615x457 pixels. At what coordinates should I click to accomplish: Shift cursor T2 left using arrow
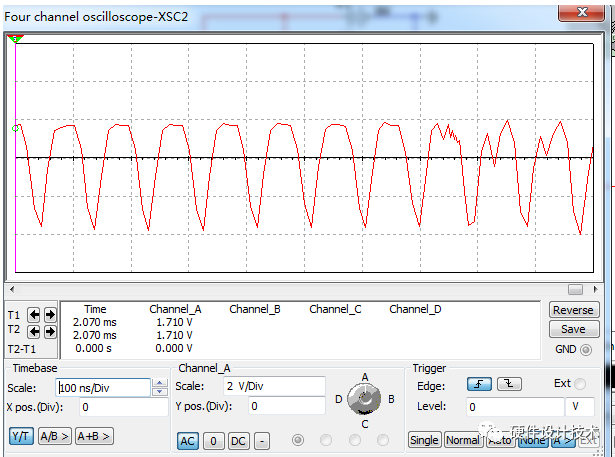(x=34, y=332)
